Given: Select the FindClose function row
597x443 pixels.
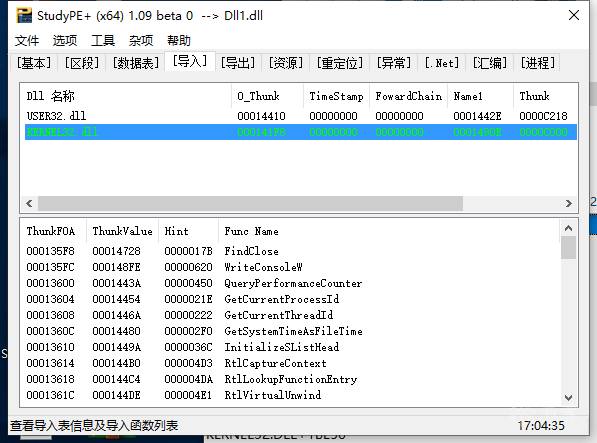Looking at the screenshot, I should click(x=291, y=251).
